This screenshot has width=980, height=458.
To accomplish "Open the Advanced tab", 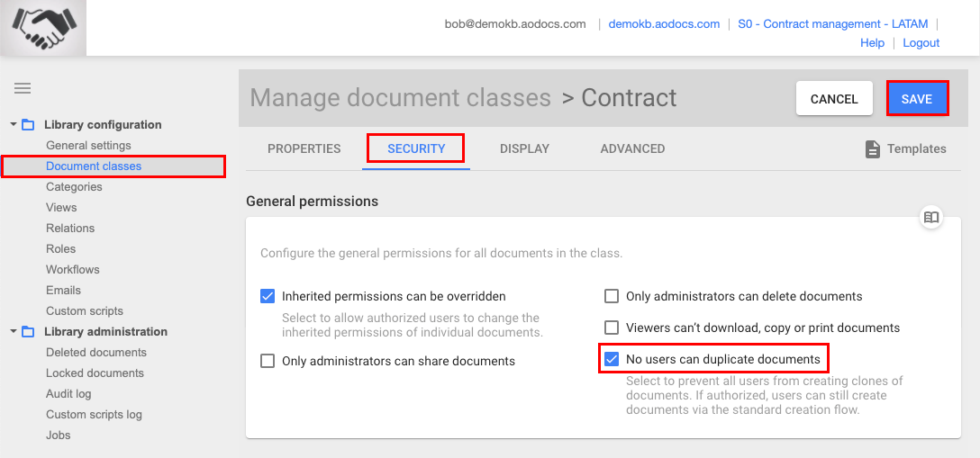I will point(632,149).
